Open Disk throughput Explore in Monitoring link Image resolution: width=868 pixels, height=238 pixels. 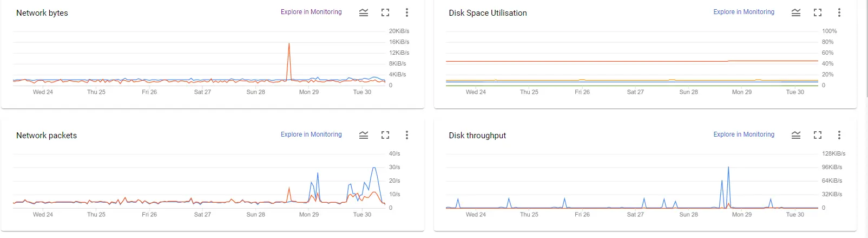[744, 134]
